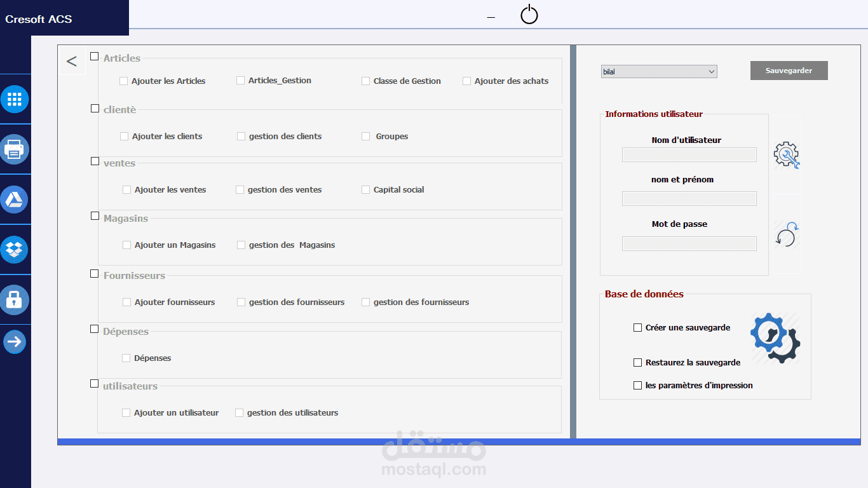The height and width of the screenshot is (488, 868).
Task: Click the Mot de passe field
Action: pos(689,244)
